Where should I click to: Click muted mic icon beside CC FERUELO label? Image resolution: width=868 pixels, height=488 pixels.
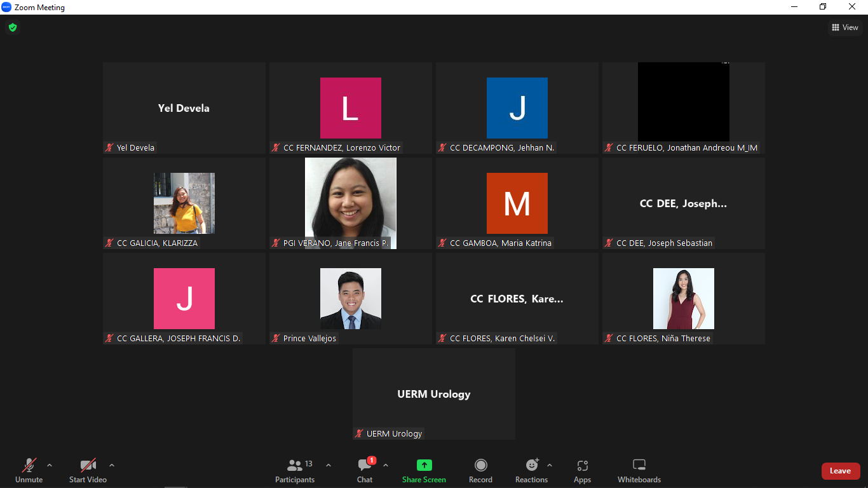click(x=609, y=147)
